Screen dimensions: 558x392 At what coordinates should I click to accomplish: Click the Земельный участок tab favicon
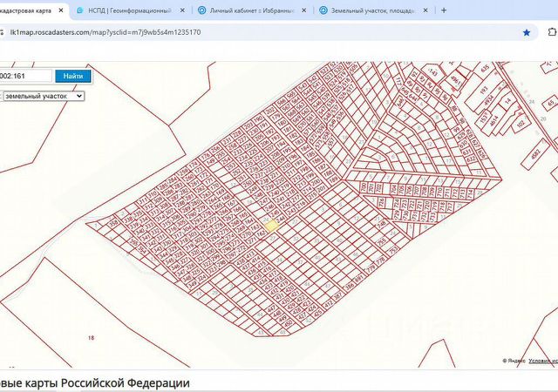pos(323,10)
